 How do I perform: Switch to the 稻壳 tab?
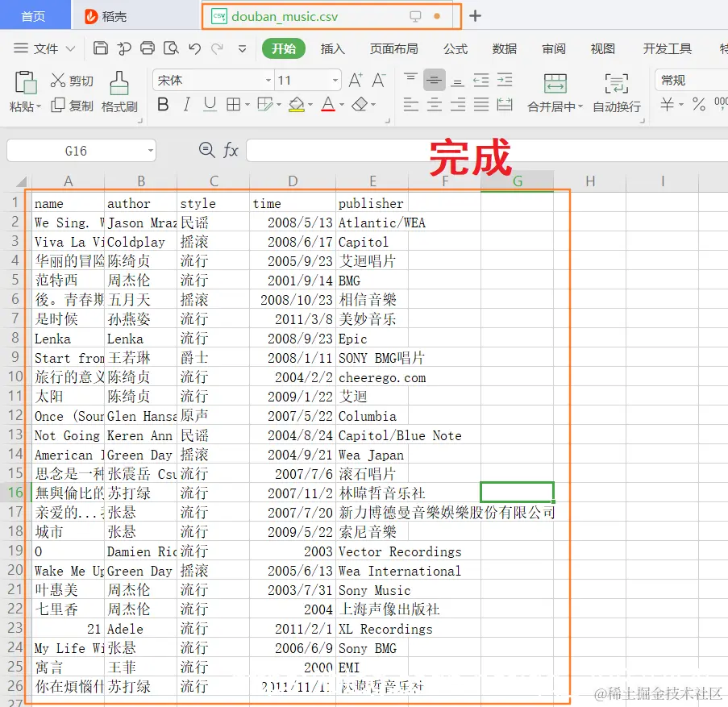pos(106,16)
